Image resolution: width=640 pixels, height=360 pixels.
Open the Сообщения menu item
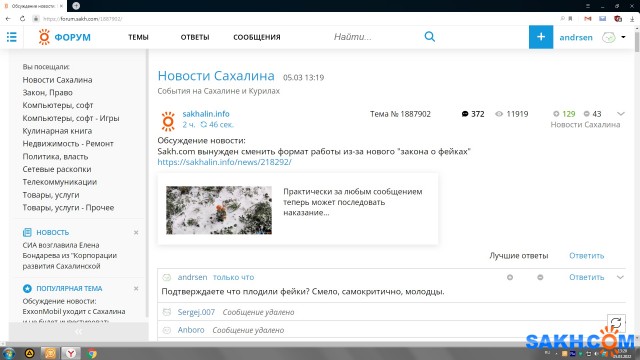[x=257, y=37]
